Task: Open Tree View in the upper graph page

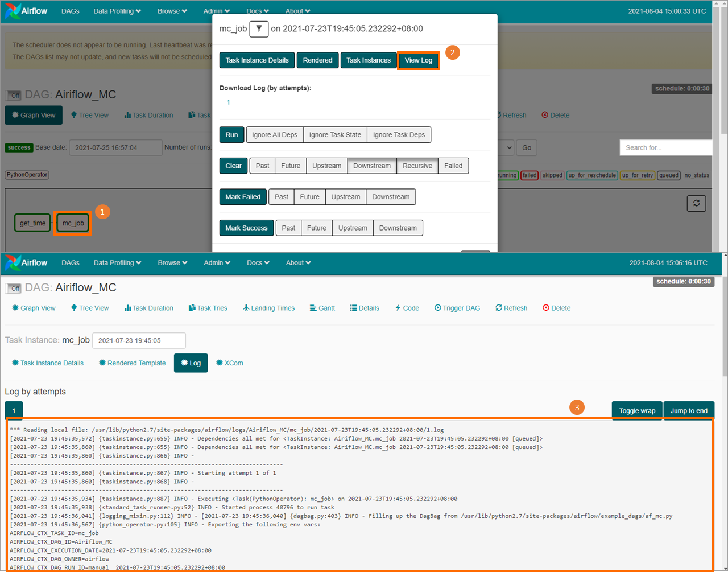Action: 90,115
